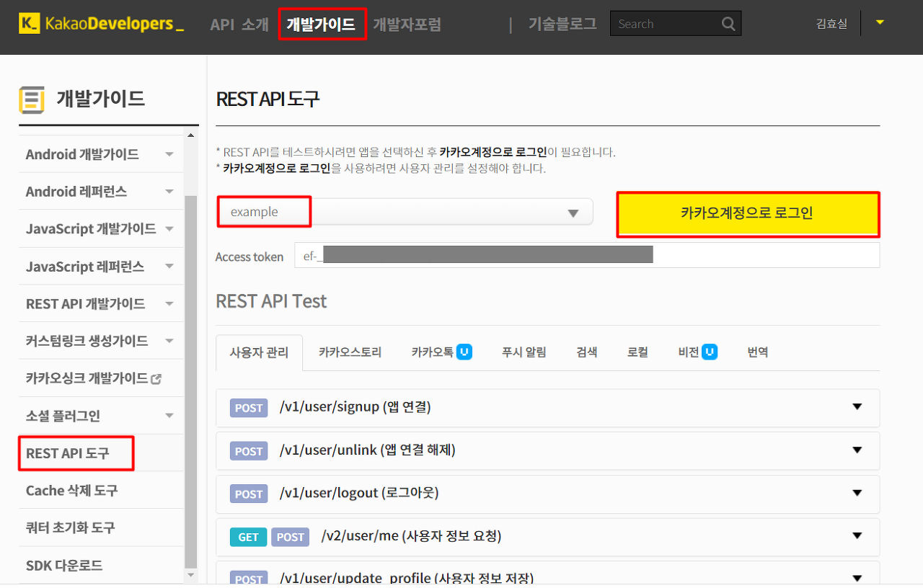Image resolution: width=923 pixels, height=588 pixels.
Task: Expand Android 레퍼런스 sidebar section
Action: (169, 192)
